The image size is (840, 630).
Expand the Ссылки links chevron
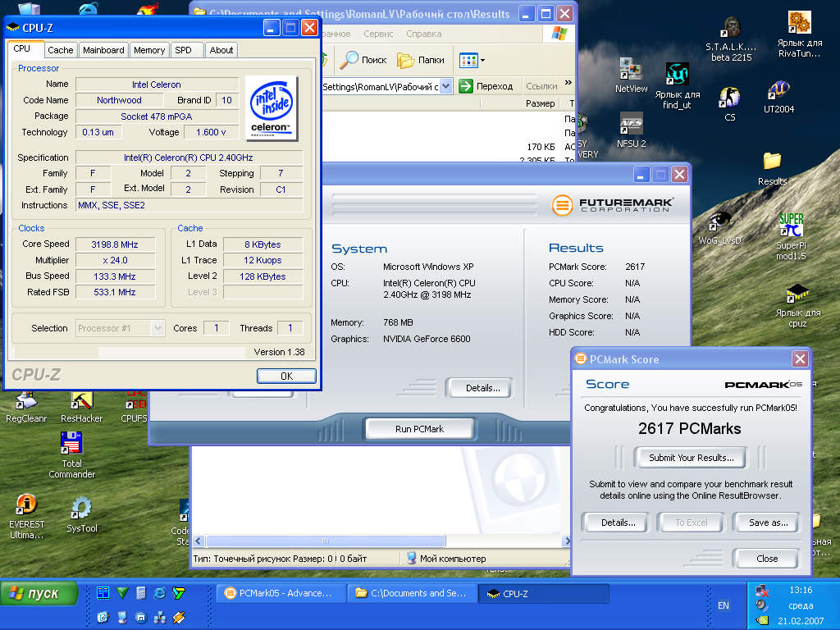tap(568, 83)
